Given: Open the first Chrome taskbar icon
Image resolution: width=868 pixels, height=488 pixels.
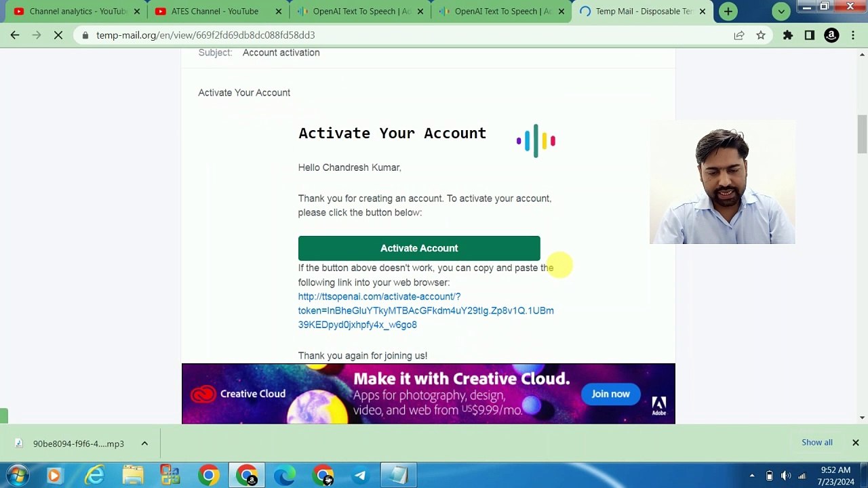Looking at the screenshot, I should click(x=209, y=475).
